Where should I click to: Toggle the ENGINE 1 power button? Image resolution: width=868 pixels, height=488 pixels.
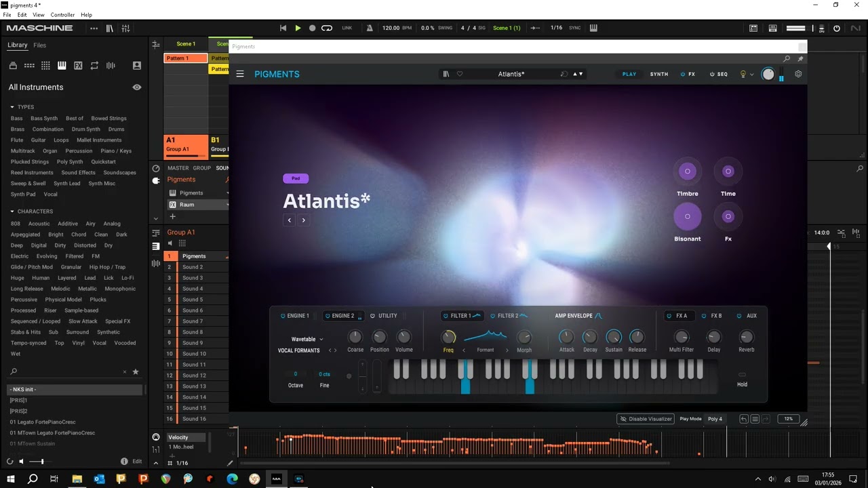click(x=283, y=316)
